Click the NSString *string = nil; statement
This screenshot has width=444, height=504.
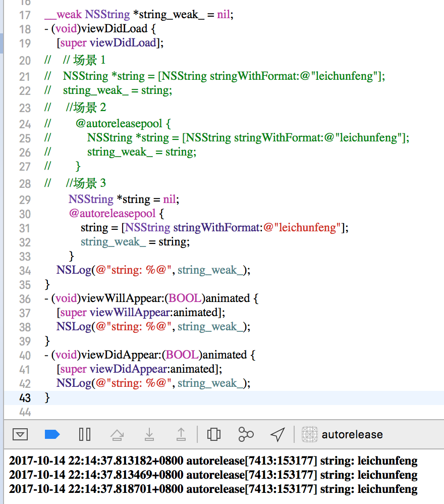click(124, 199)
